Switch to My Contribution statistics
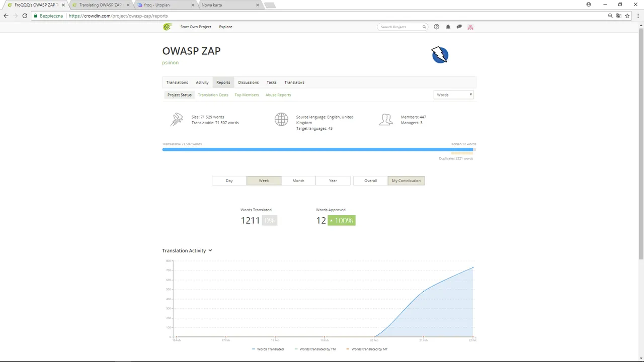 pyautogui.click(x=406, y=180)
